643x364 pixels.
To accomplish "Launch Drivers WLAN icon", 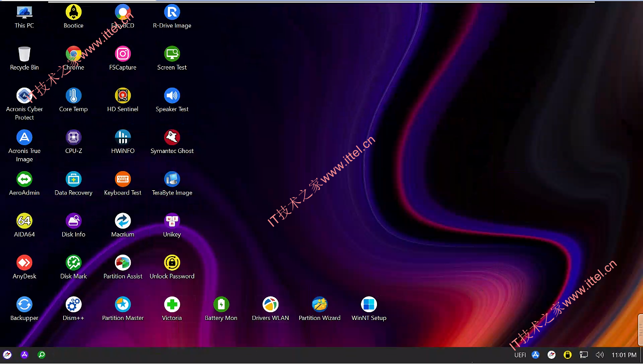I will 271,310.
